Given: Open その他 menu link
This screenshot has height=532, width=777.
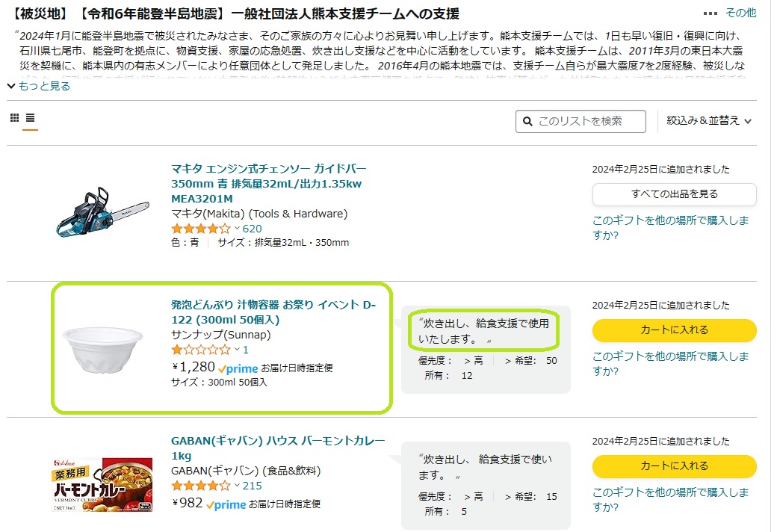Looking at the screenshot, I should (x=740, y=13).
